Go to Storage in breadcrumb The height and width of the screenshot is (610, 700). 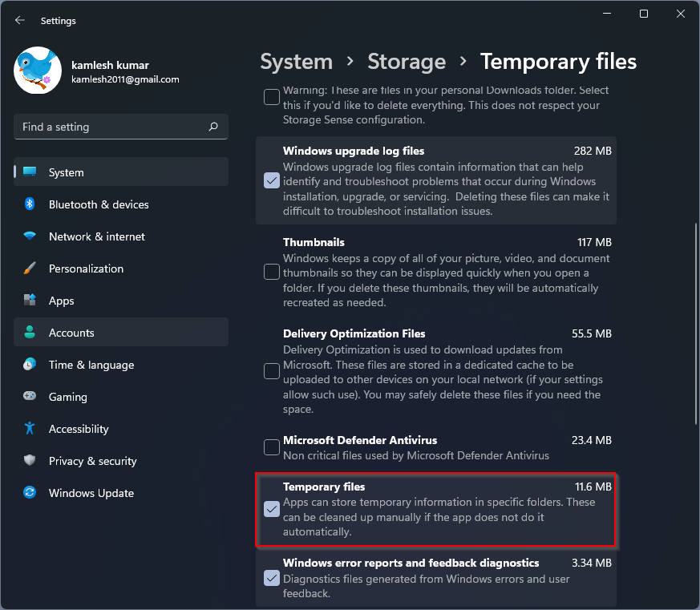407,62
